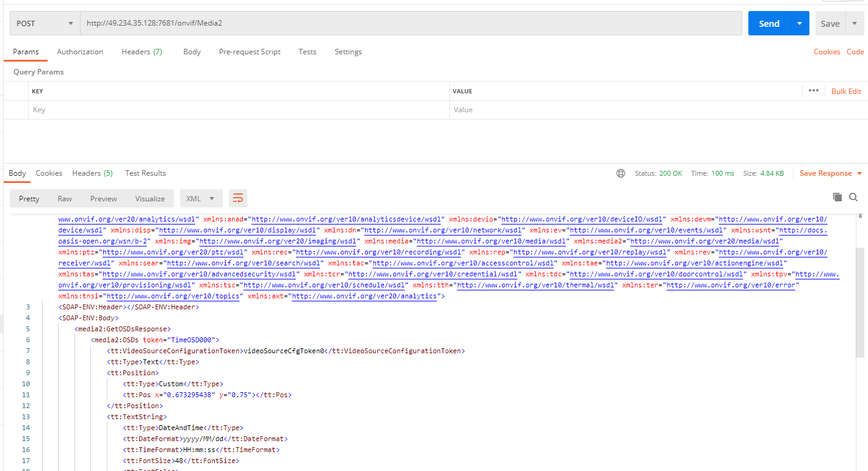Select the response Cookies tab
Image resolution: width=868 pixels, height=471 pixels.
click(49, 173)
